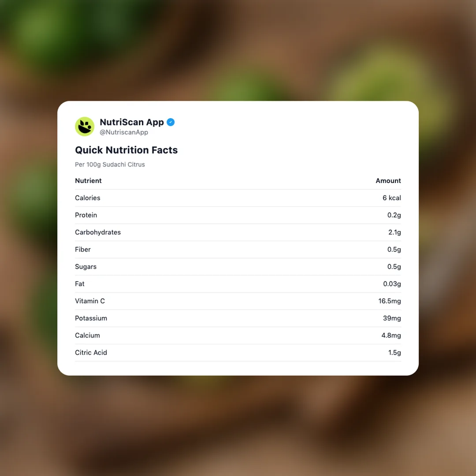Click the 39mg Potassium amount
Screen dimensions: 476x476
pyautogui.click(x=392, y=318)
